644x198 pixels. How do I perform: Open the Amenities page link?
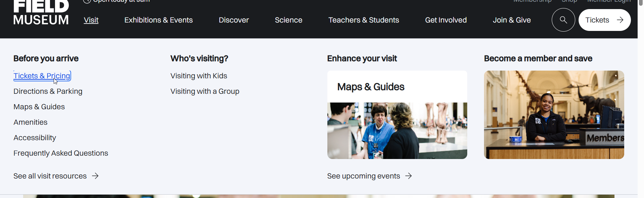click(x=31, y=122)
